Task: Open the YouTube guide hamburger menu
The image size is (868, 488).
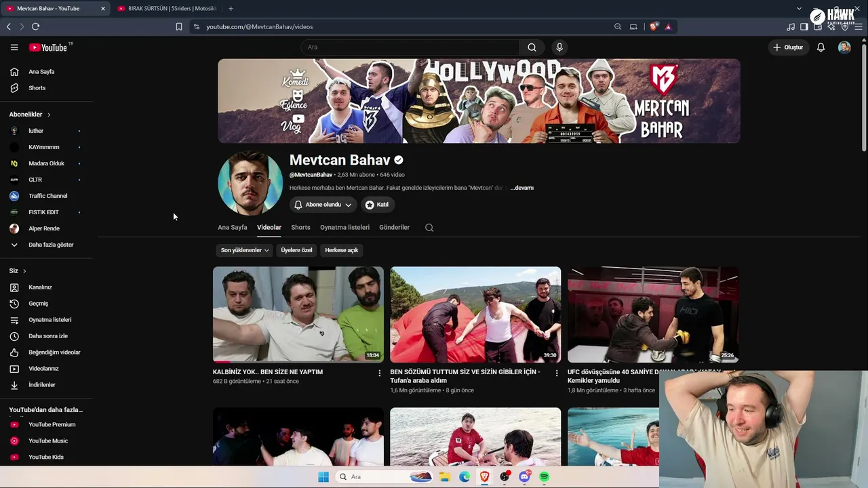Action: (14, 47)
